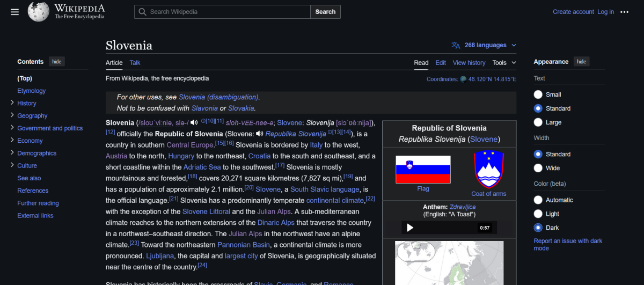This screenshot has height=285, width=644.
Task: Open the coat of arms image
Action: point(488,170)
